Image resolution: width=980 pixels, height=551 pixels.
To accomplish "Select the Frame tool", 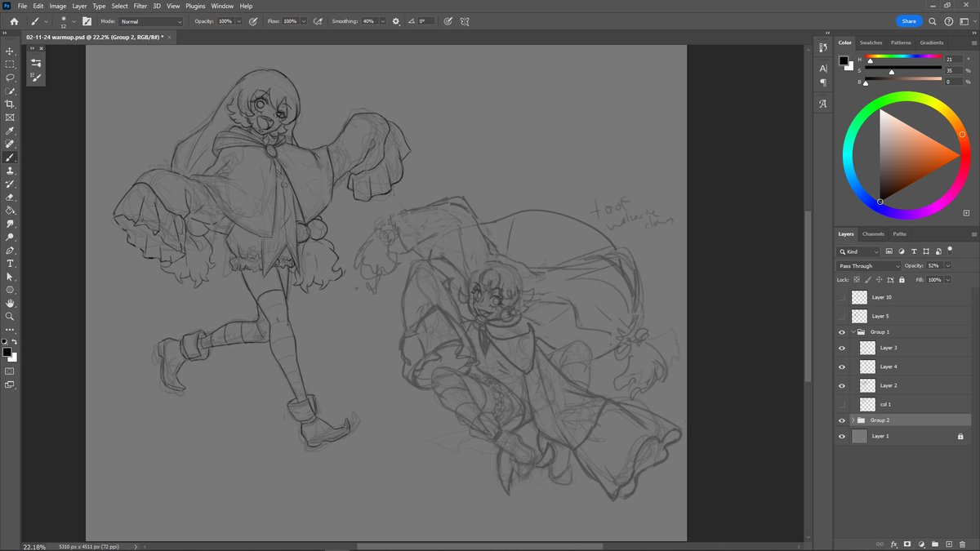I will click(x=10, y=117).
